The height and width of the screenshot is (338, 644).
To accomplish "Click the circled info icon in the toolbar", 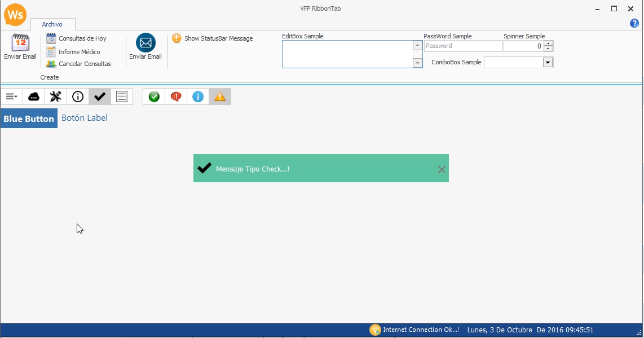I will [77, 96].
